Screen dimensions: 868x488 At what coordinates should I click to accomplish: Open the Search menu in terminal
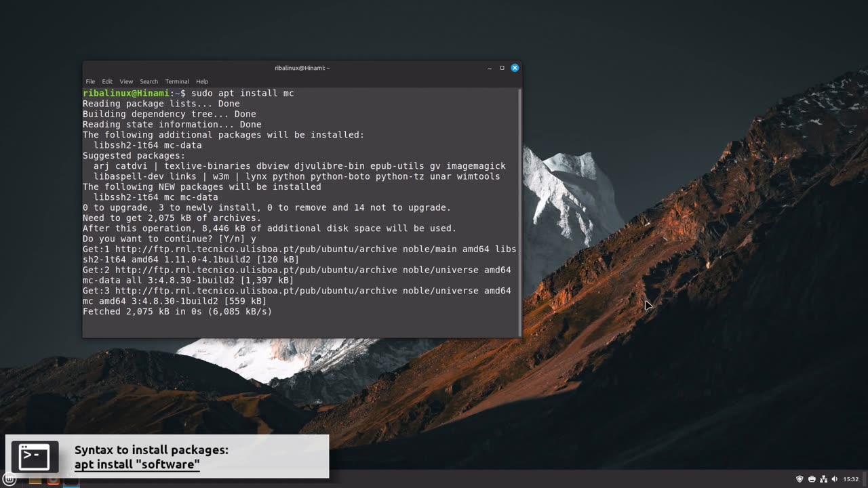click(x=149, y=81)
